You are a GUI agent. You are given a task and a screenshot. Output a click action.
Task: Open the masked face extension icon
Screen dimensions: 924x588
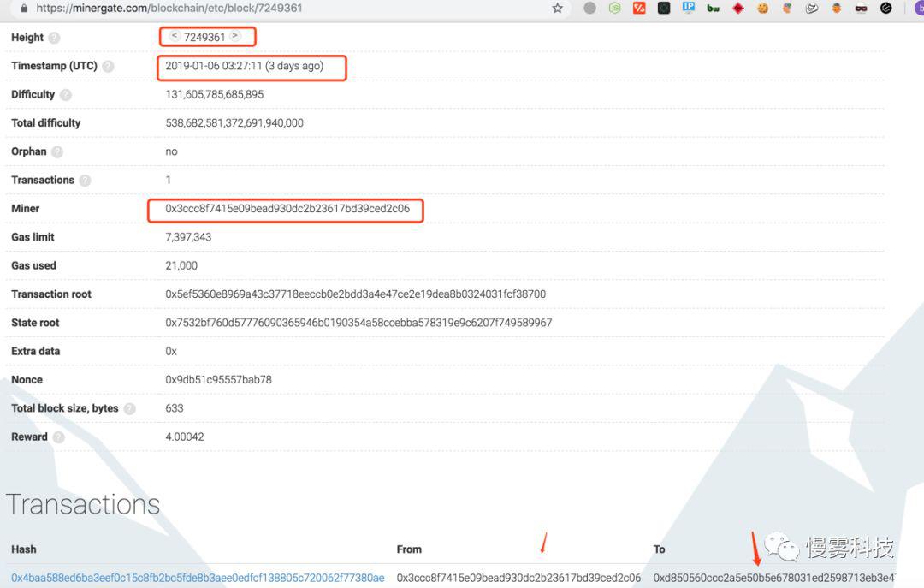pyautogui.click(x=861, y=9)
